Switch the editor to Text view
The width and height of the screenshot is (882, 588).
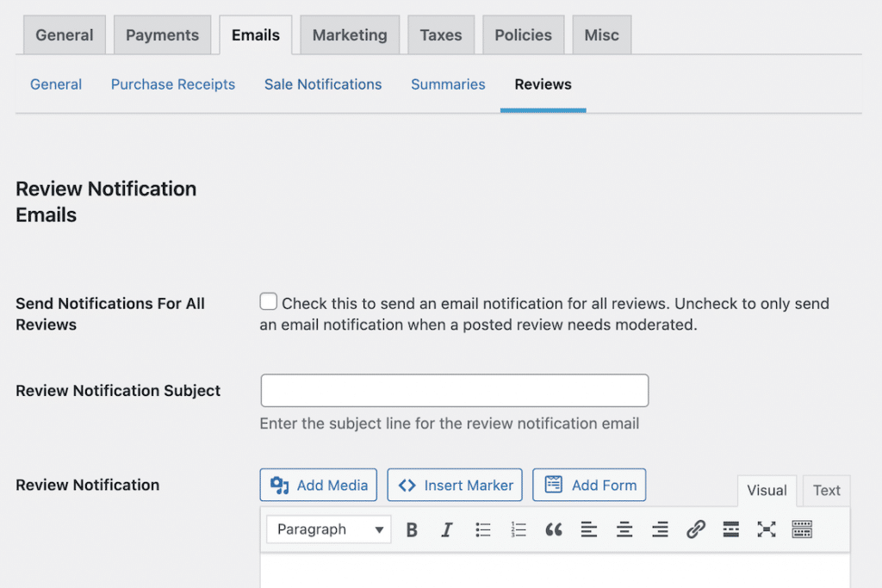825,490
